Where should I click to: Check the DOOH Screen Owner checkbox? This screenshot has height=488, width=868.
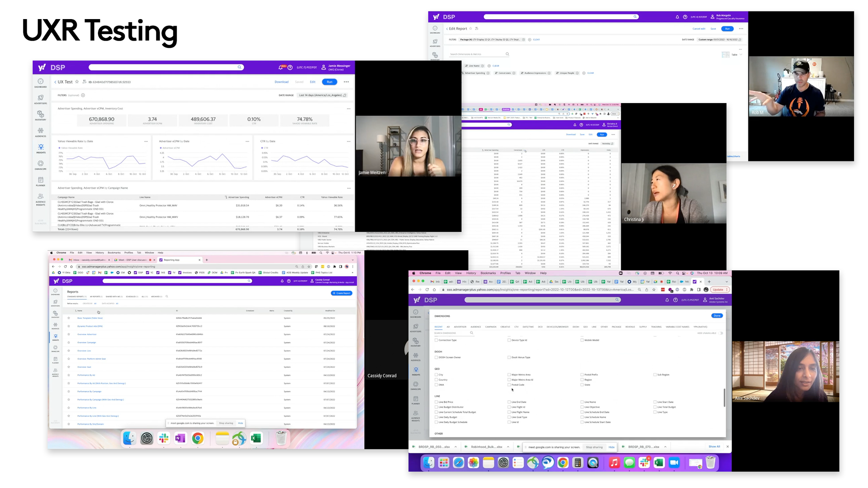point(436,357)
